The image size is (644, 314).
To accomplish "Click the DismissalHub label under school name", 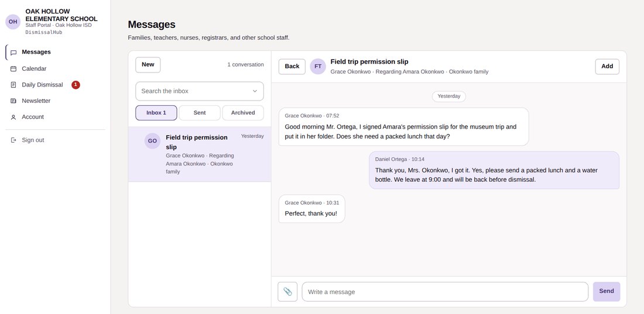I will point(44,32).
